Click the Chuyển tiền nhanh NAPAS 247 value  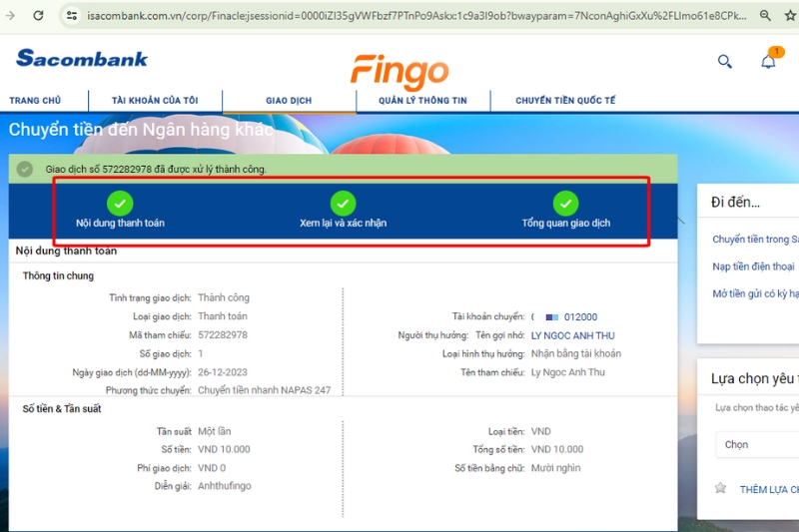[264, 390]
